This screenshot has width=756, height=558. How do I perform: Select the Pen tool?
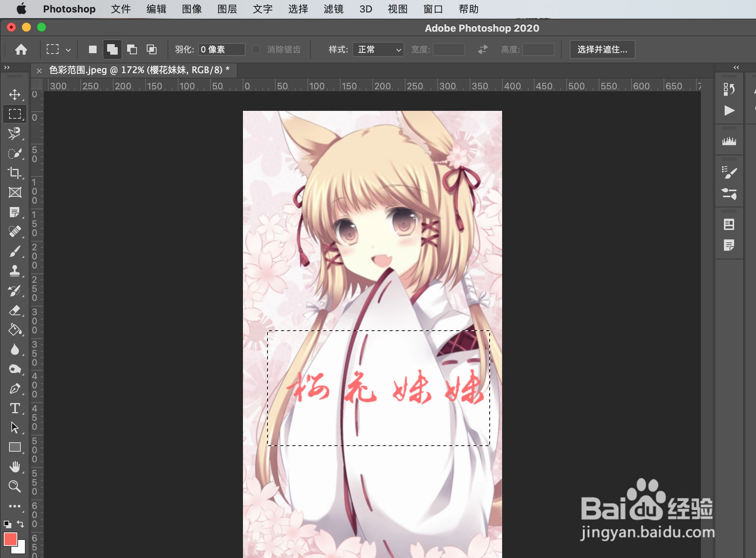click(x=15, y=388)
